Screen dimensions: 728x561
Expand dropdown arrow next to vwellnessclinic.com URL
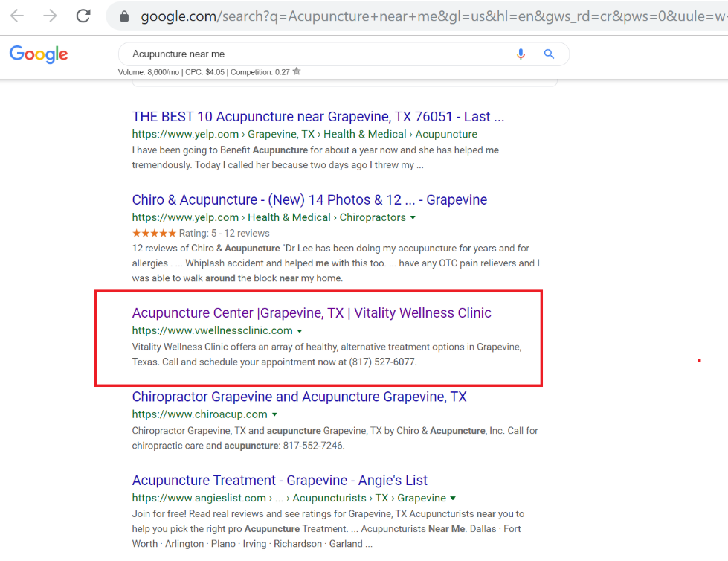tap(300, 330)
